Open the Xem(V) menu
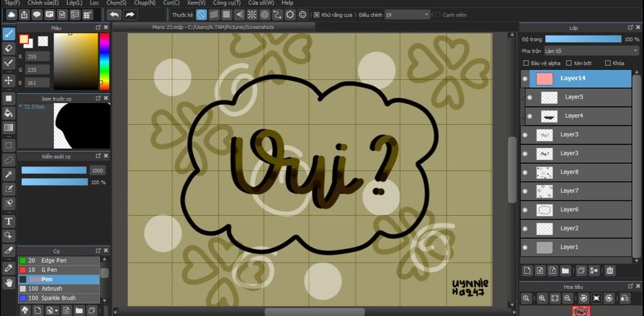644x316 pixels. [196, 3]
